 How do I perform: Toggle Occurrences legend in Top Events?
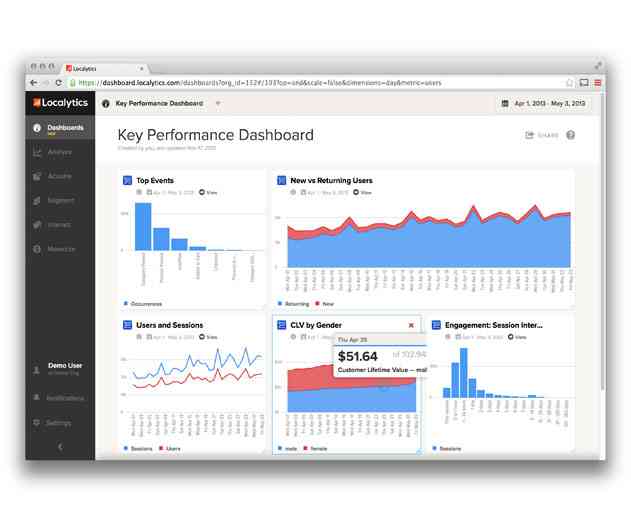click(143, 304)
